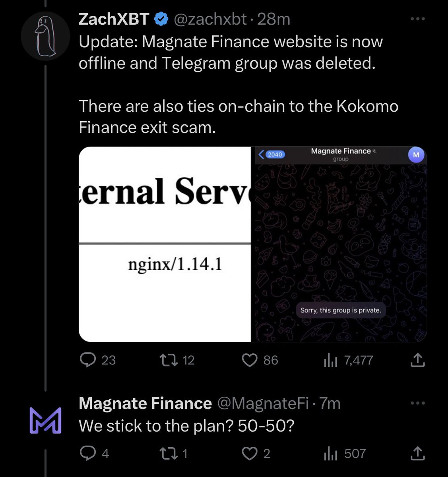The width and height of the screenshot is (448, 477).
Task: View analytics showing 7,477 views
Action: point(348,360)
